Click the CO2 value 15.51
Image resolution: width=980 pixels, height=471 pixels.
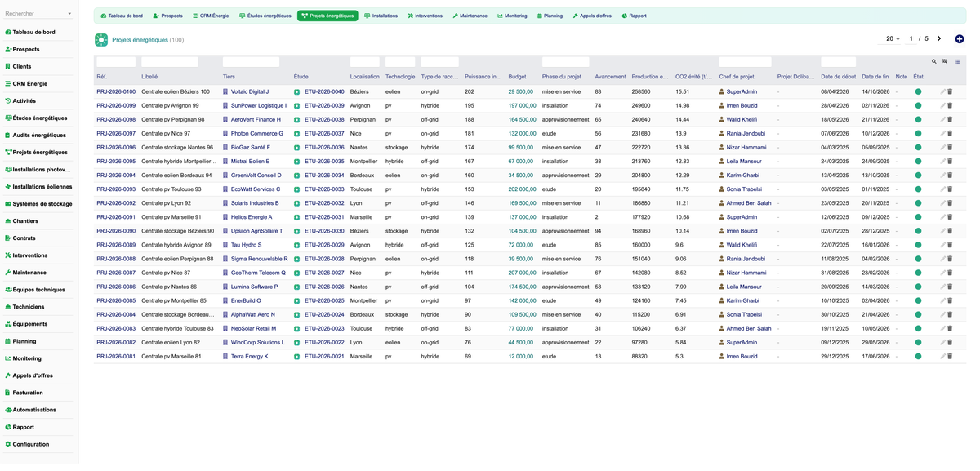[x=683, y=92]
